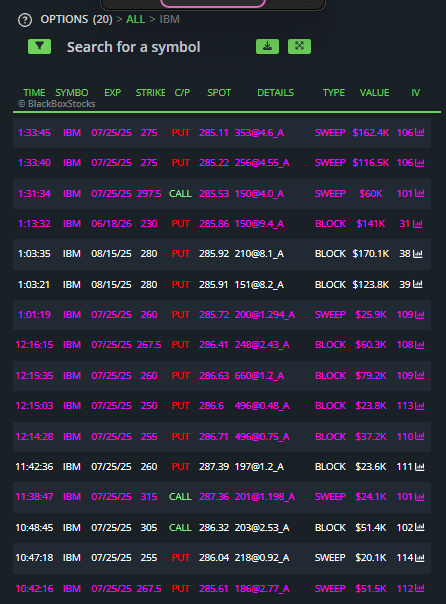446x604 pixels.
Task: Click the $60.3K value cell
Action: point(371,344)
